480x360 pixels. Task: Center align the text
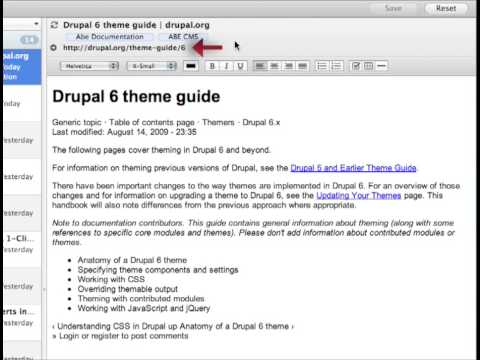pos(274,66)
